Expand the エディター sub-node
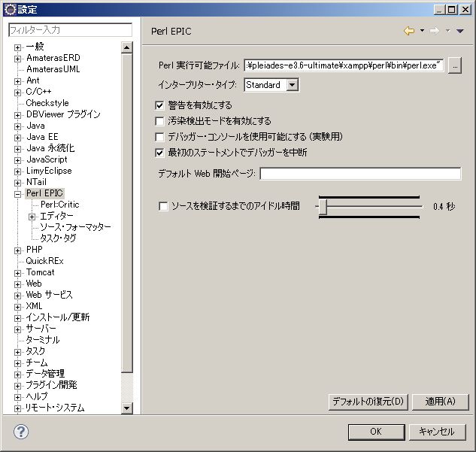 (32, 217)
